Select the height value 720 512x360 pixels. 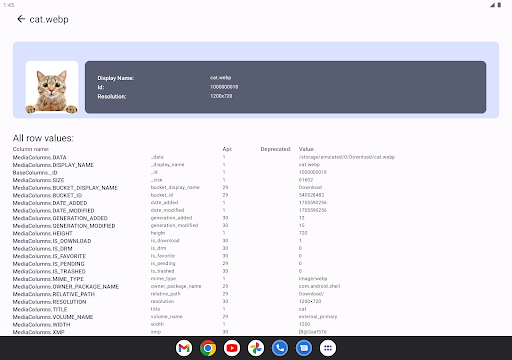tap(303, 233)
